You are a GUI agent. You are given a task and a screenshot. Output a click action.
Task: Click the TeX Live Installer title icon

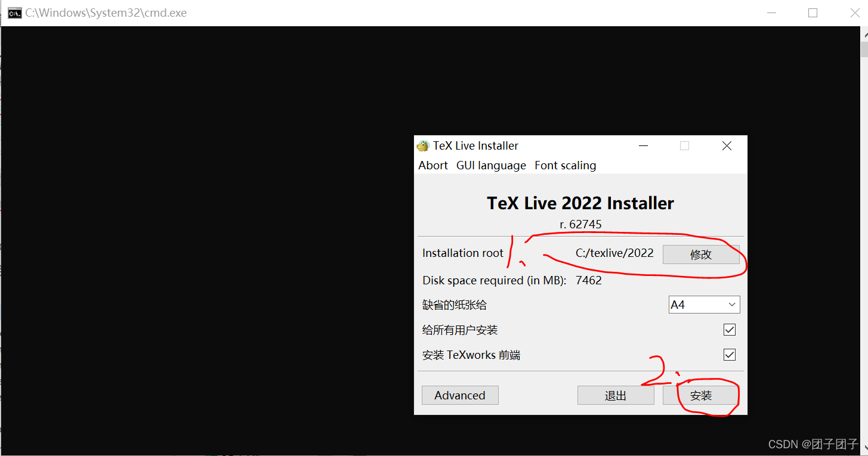(x=423, y=145)
